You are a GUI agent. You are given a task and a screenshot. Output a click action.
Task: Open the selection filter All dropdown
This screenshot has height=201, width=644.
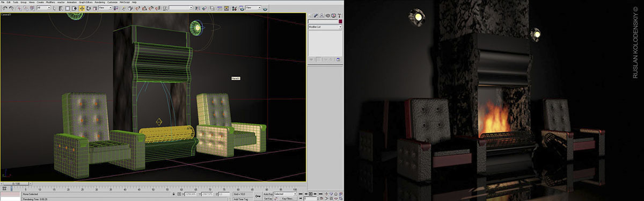44,8
